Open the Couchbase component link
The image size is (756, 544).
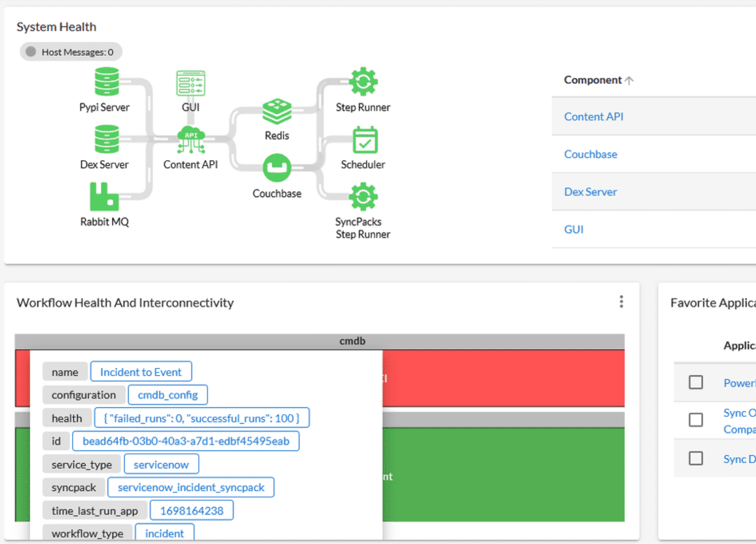[591, 154]
